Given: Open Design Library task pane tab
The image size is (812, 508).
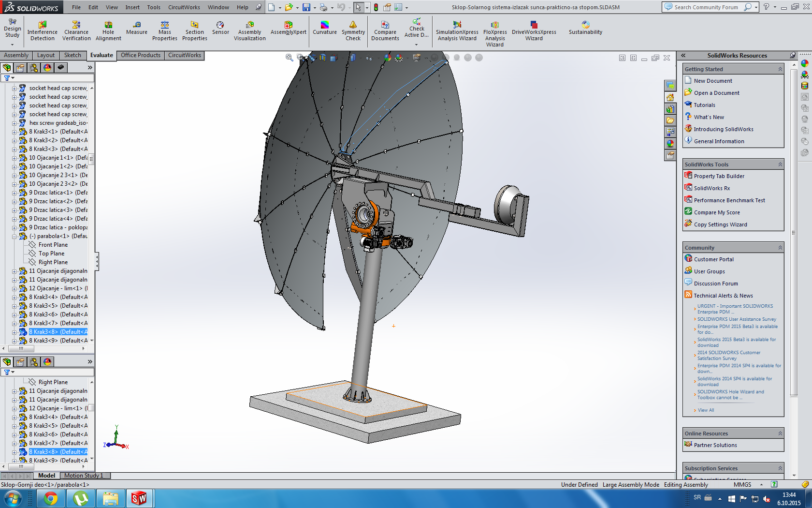Looking at the screenshot, I should [x=670, y=109].
